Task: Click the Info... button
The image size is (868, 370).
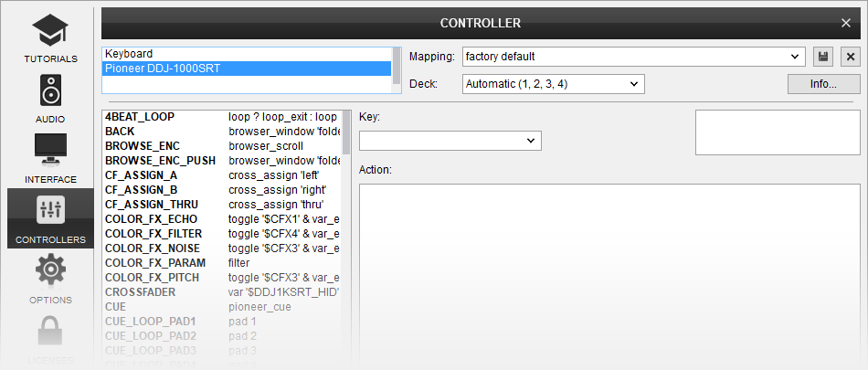Action: tap(823, 84)
